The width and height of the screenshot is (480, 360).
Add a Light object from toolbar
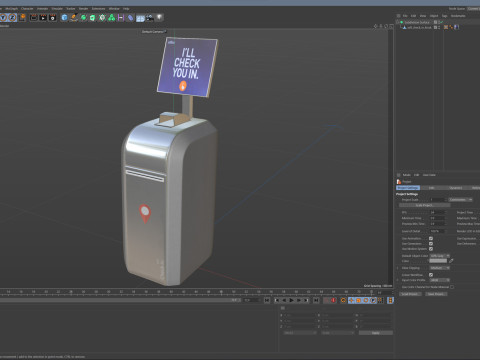[x=160, y=17]
